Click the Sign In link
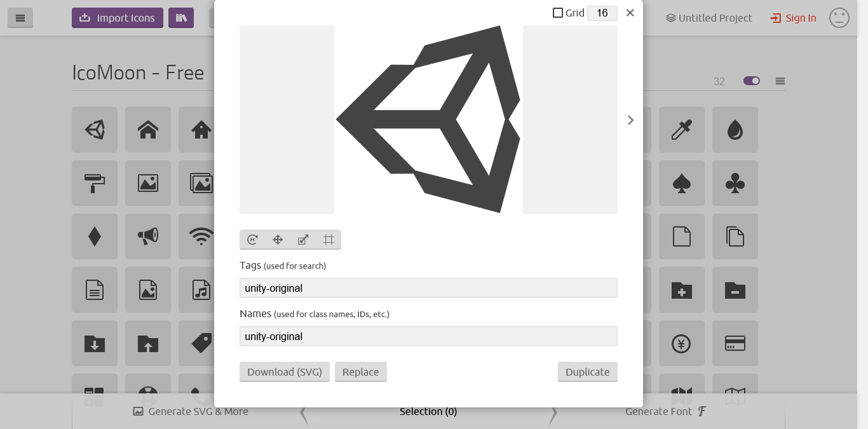The width and height of the screenshot is (868, 429). (794, 18)
